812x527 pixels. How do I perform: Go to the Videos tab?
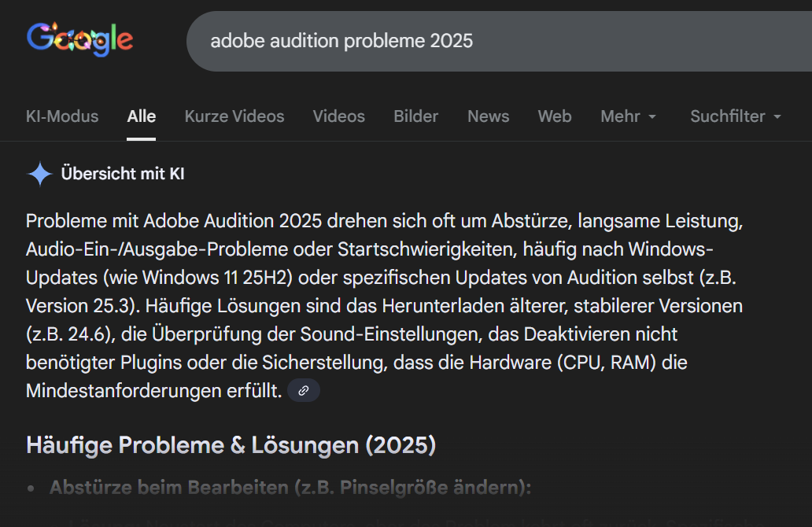click(338, 116)
